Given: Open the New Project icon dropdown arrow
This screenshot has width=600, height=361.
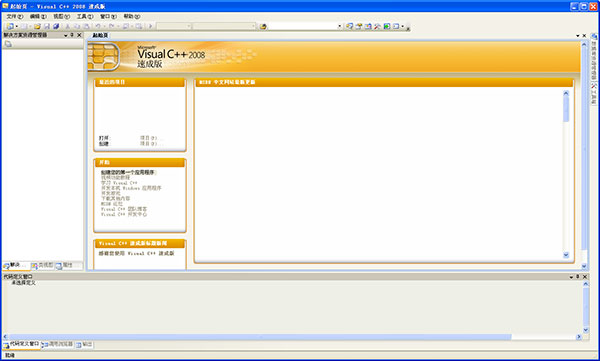Looking at the screenshot, I should (16, 26).
